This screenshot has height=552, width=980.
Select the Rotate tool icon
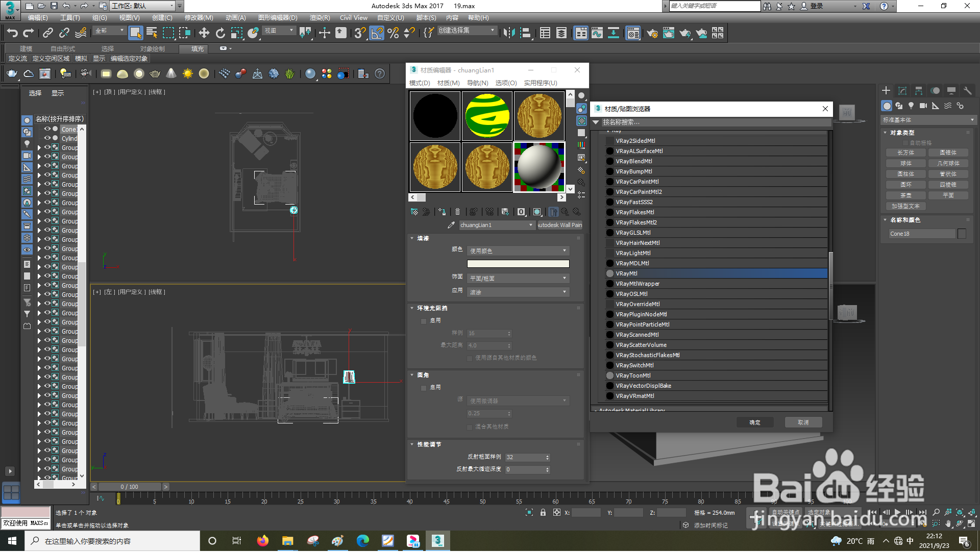220,34
